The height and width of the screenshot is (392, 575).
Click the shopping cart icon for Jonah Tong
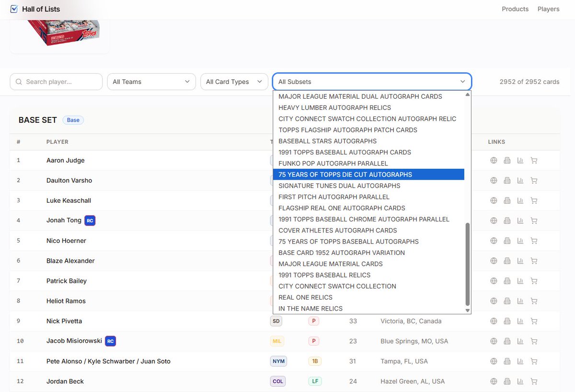pos(534,221)
